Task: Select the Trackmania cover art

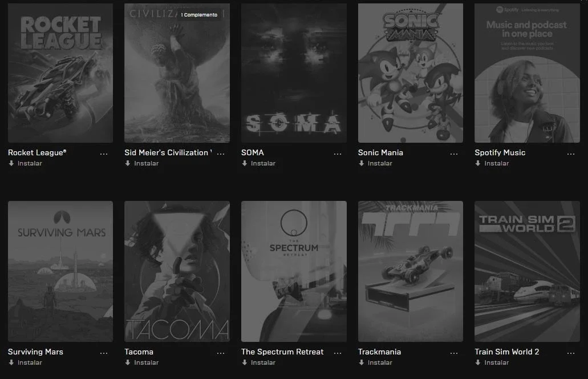Action: tap(411, 271)
